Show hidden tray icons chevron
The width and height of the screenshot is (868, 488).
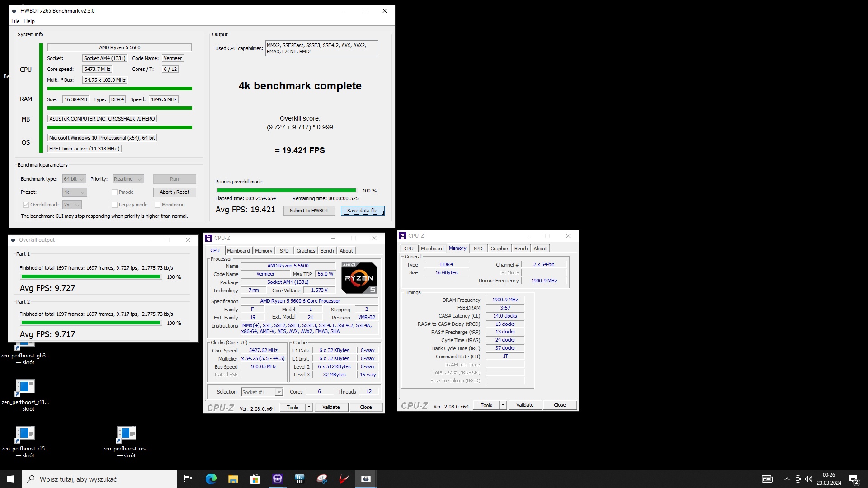tap(787, 479)
